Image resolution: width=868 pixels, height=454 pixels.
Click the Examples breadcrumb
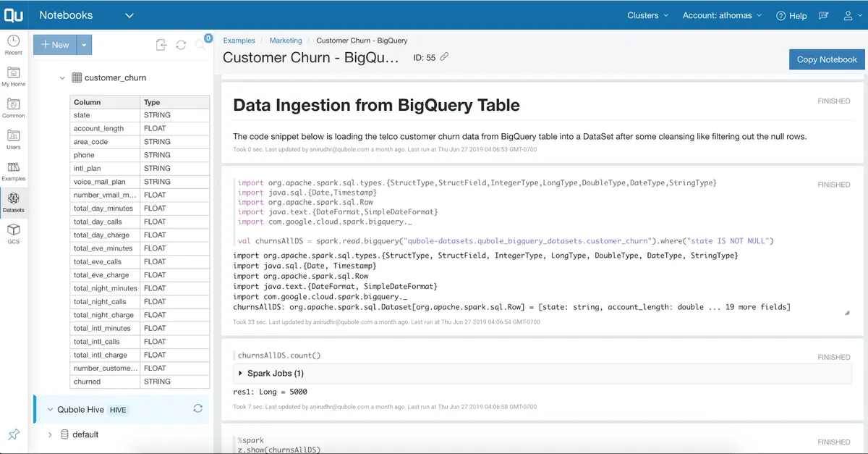point(239,41)
